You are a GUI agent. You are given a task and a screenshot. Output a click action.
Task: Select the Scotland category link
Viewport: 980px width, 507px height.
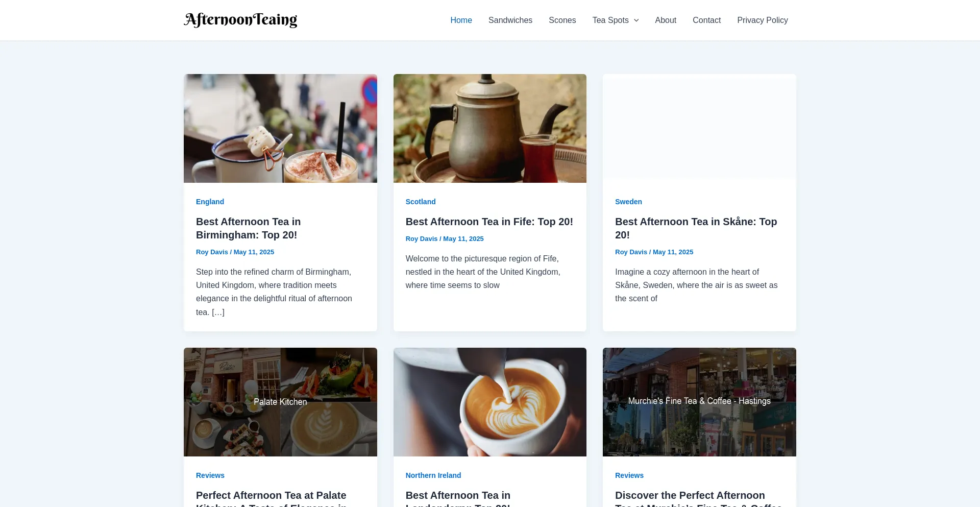click(x=421, y=202)
